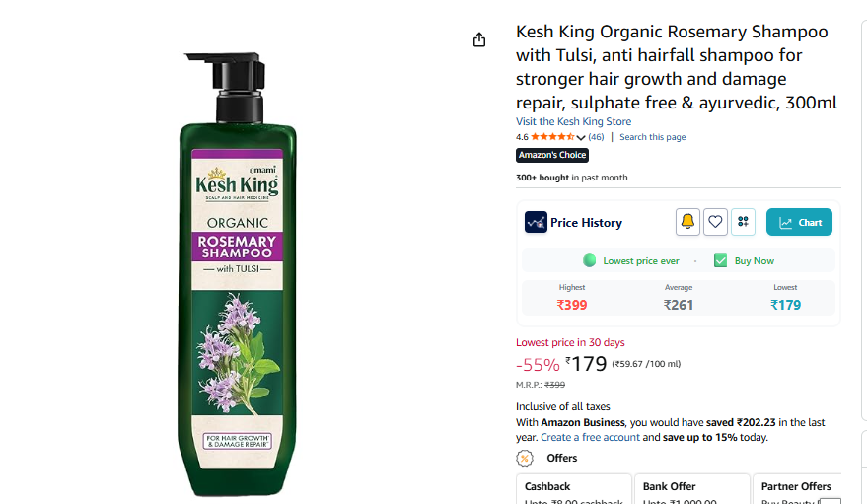Image resolution: width=867 pixels, height=504 pixels.
Task: Click Search this page link
Action: pos(652,137)
